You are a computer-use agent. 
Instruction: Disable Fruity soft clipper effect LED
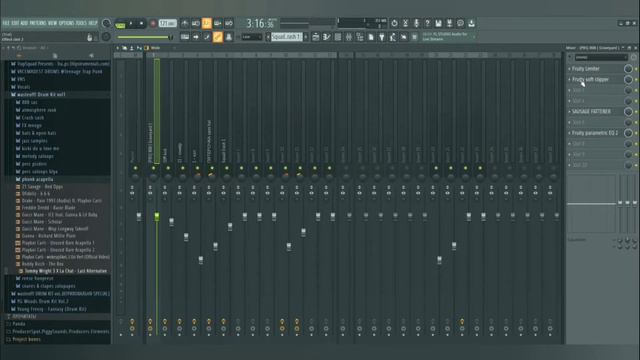coord(636,80)
